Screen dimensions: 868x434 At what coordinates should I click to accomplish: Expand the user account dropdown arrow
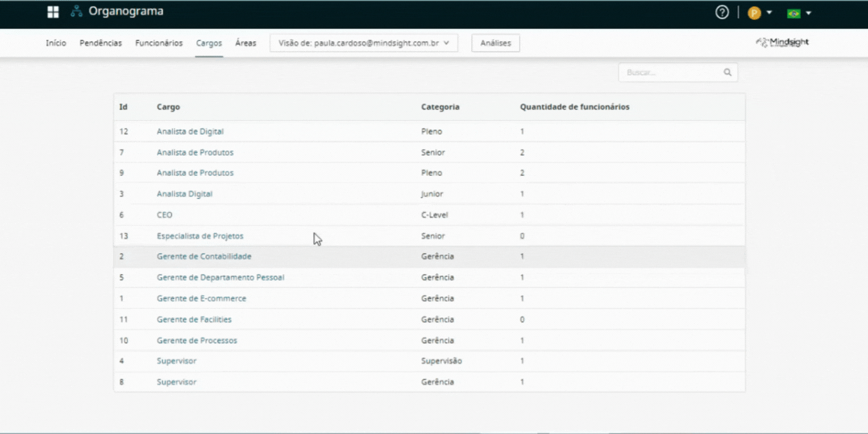769,13
